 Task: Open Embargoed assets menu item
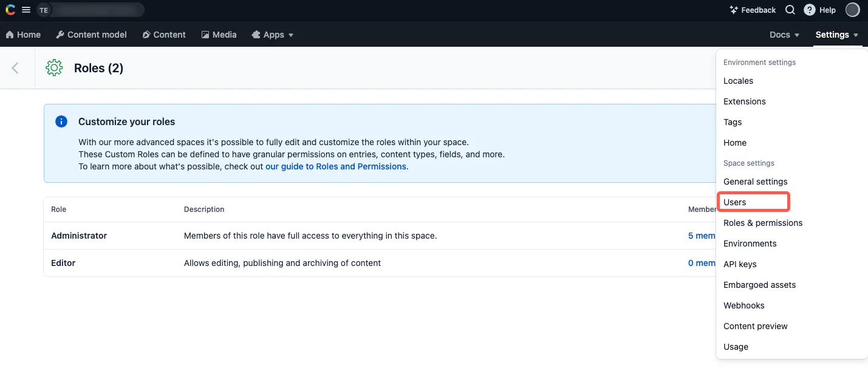(x=791, y=285)
